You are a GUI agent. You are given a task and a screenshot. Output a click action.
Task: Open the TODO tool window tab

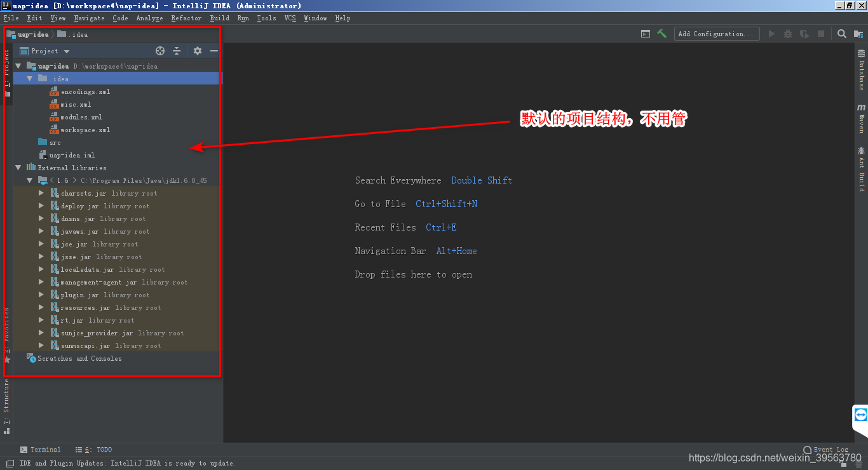click(93, 449)
